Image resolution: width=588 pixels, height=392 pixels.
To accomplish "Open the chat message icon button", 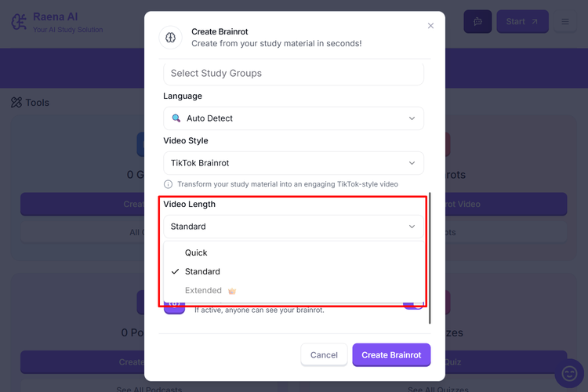I will 477,22.
